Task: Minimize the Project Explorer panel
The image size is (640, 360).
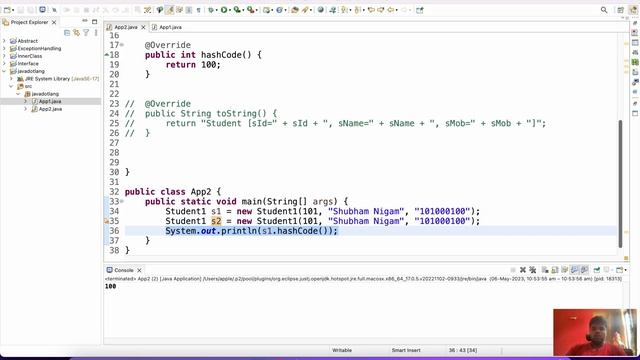Action: pyautogui.click(x=85, y=21)
